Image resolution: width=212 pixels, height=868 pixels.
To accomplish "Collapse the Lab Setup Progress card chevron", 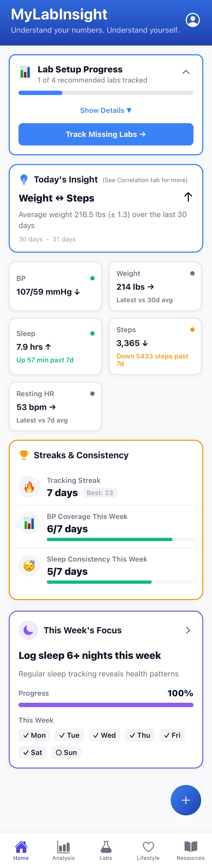I will click(x=186, y=72).
